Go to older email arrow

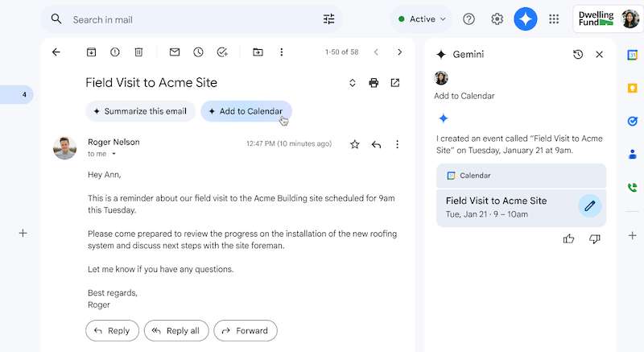[399, 52]
